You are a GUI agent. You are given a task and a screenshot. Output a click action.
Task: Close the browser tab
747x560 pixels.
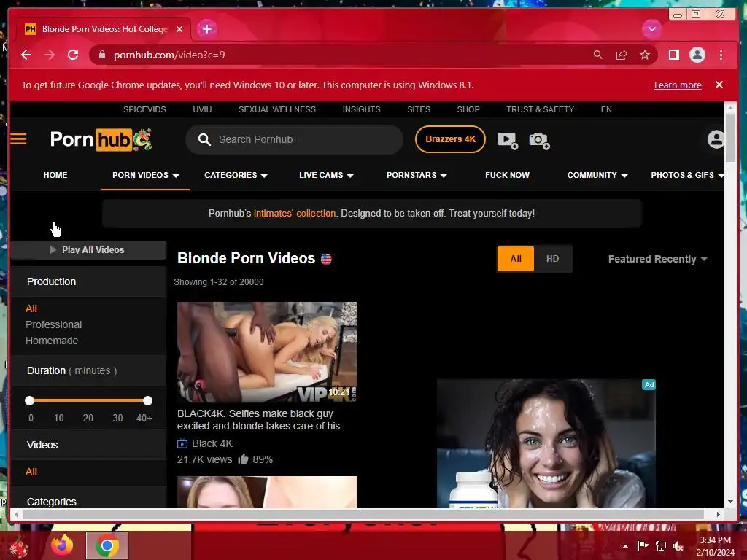point(179,29)
